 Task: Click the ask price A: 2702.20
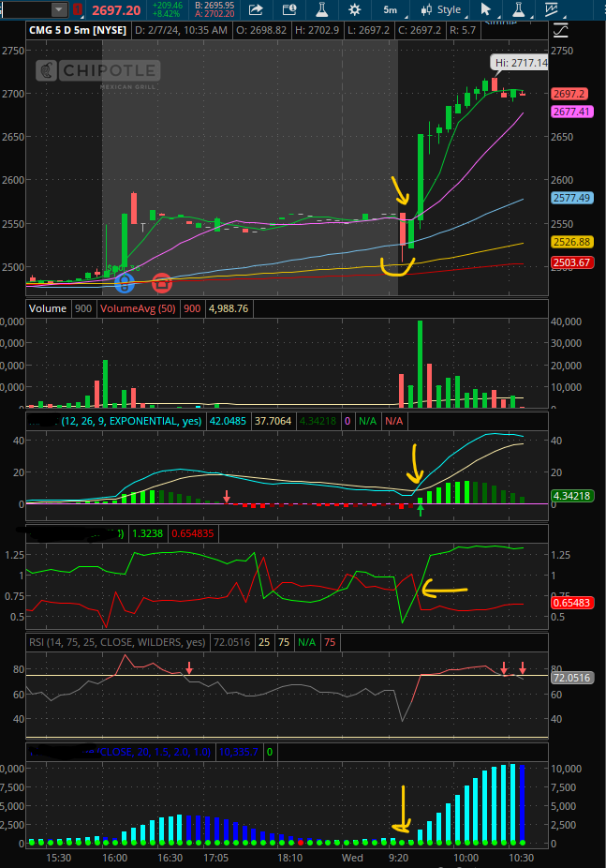[x=214, y=14]
